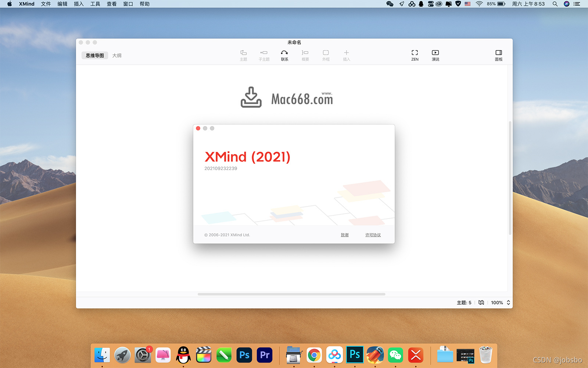Open QQ penguin in the Dock
The height and width of the screenshot is (368, 588).
point(183,355)
